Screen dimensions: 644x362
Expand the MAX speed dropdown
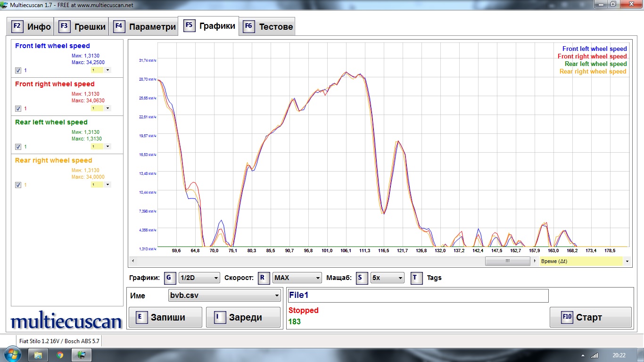point(297,278)
